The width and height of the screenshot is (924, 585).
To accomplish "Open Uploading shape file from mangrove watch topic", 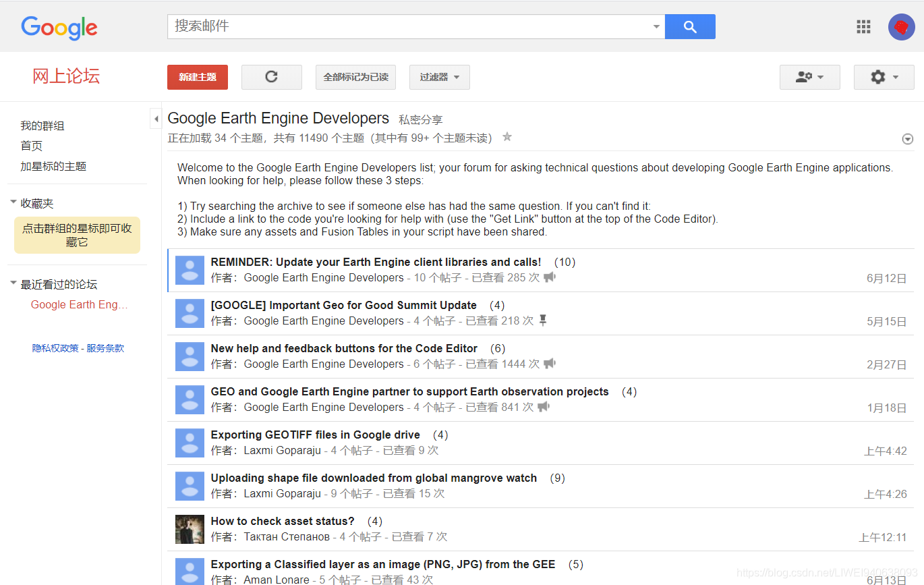I will click(374, 478).
